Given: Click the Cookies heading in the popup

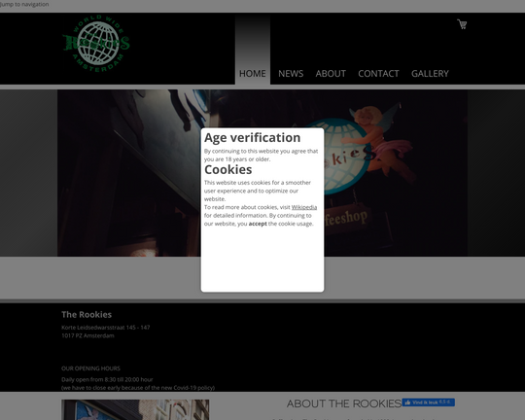Looking at the screenshot, I should pos(228,169).
